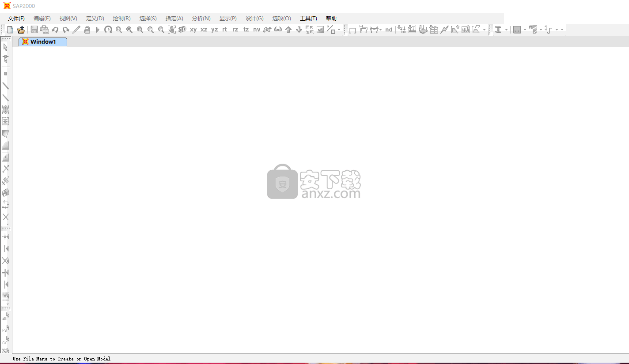Image resolution: width=629 pixels, height=364 pixels.
Task: Click the Select All icon
Action: tap(6, 316)
